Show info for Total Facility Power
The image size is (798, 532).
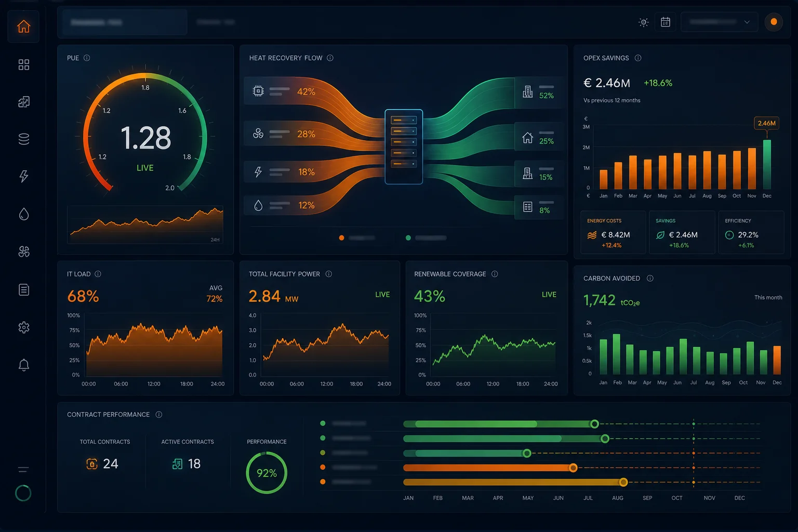click(x=328, y=274)
